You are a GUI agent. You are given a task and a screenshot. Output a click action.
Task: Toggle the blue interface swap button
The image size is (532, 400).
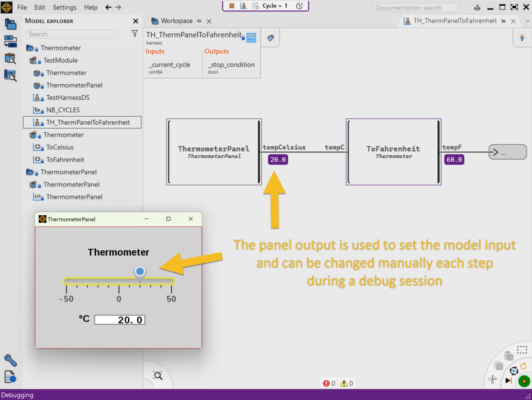pyautogui.click(x=251, y=38)
